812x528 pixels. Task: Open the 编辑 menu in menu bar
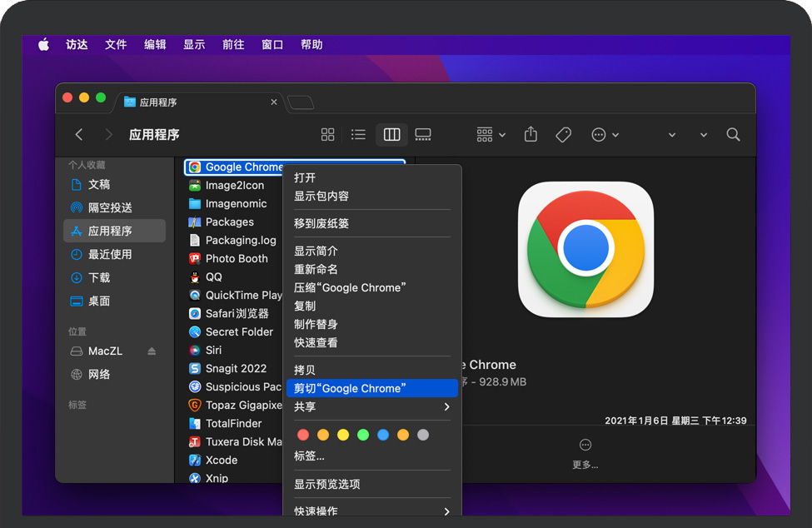(155, 45)
